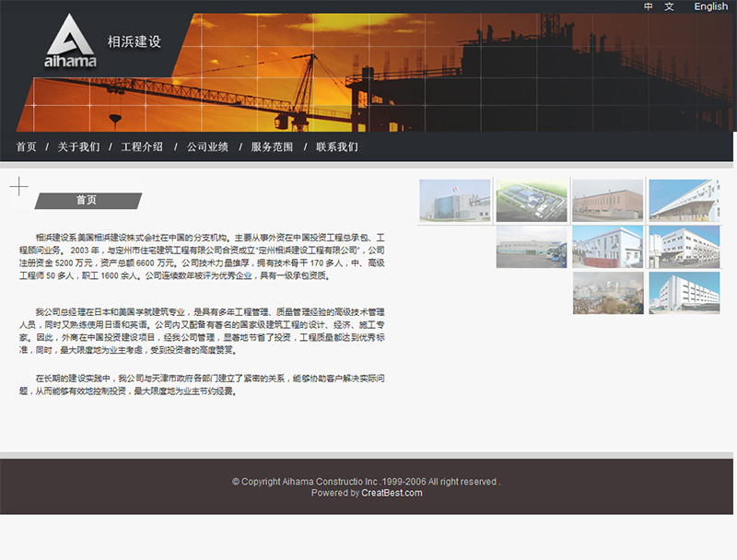Visit the CreatBest.com footer link
This screenshot has width=737, height=560.
click(392, 493)
